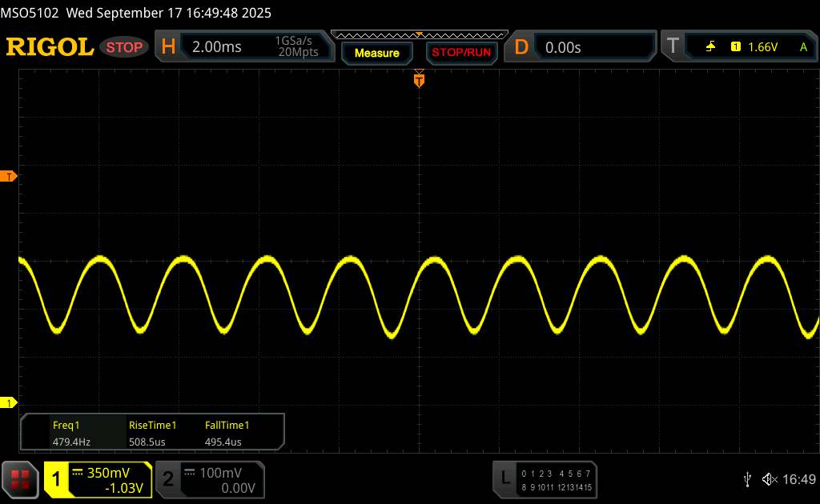The image size is (820, 504).
Task: Open the red grid function menu icon
Action: [21, 479]
